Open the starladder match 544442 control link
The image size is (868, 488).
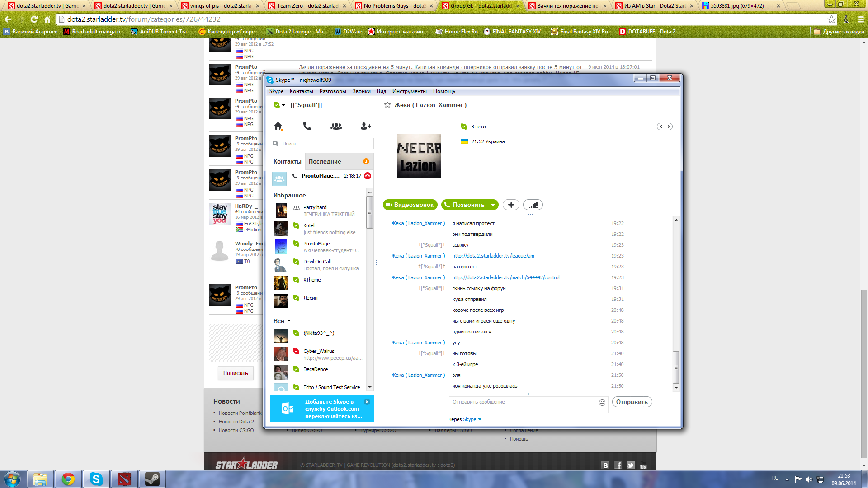click(505, 277)
